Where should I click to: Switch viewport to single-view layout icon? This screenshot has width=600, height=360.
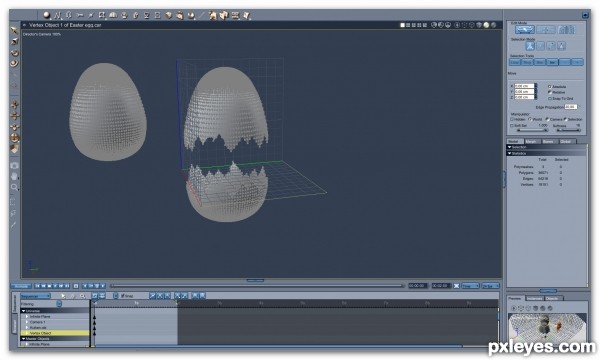pyautogui.click(x=402, y=25)
